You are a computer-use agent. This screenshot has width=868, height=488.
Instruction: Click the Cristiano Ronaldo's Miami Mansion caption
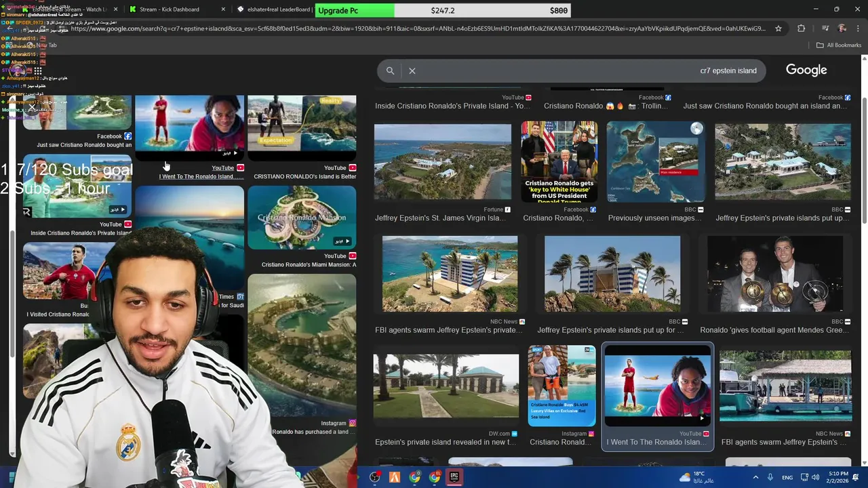pos(309,265)
